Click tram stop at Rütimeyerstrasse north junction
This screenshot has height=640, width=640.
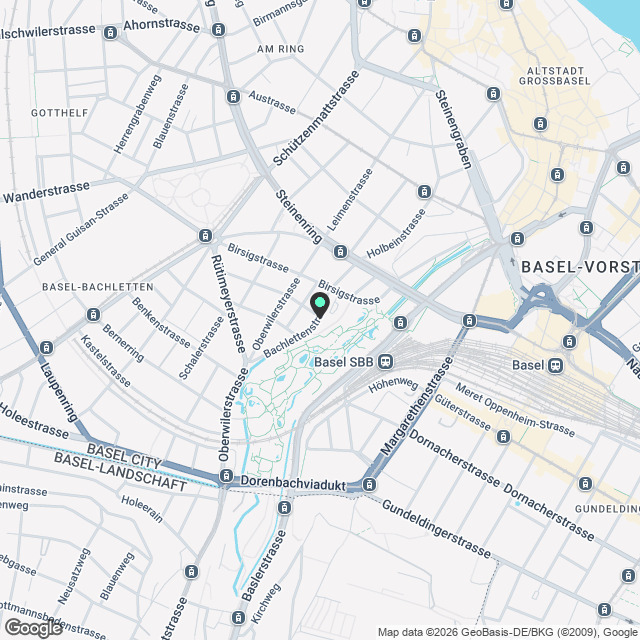[205, 236]
